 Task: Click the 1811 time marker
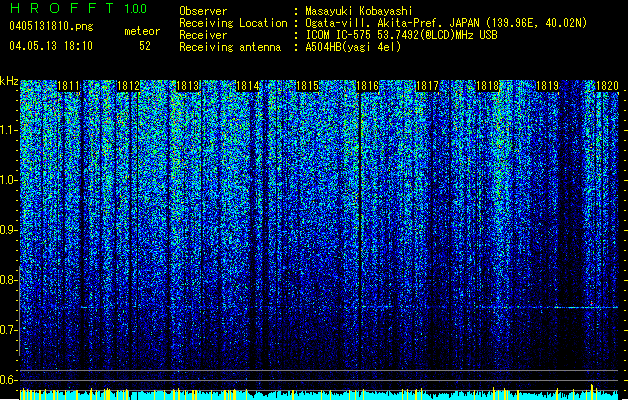(69, 86)
